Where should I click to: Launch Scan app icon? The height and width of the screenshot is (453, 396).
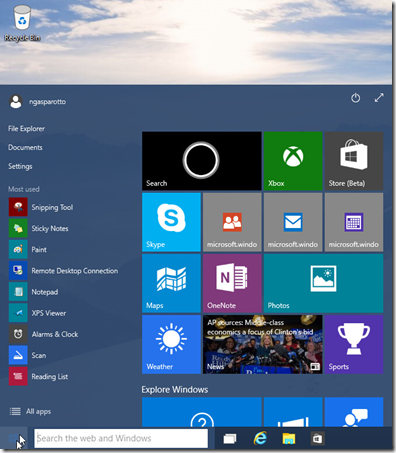(18, 355)
